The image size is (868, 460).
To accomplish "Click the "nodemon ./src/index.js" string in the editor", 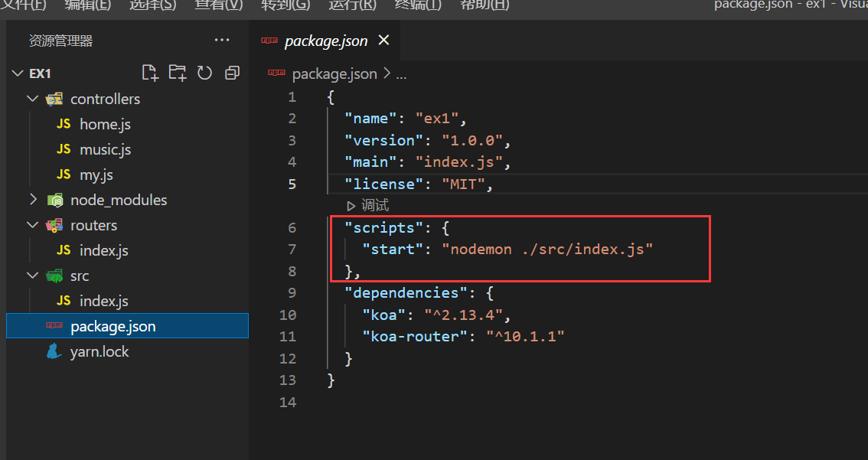I will pos(547,249).
